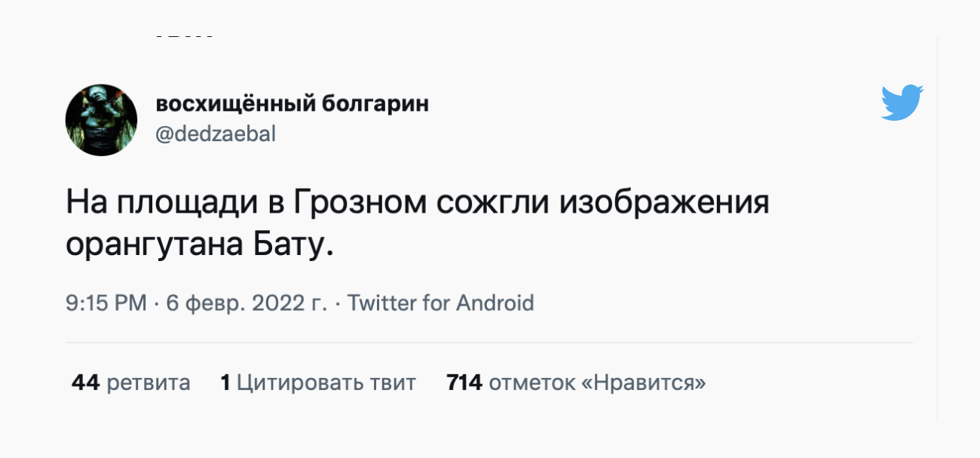
Task: Open the Twitter for Android source link
Action: tap(440, 303)
